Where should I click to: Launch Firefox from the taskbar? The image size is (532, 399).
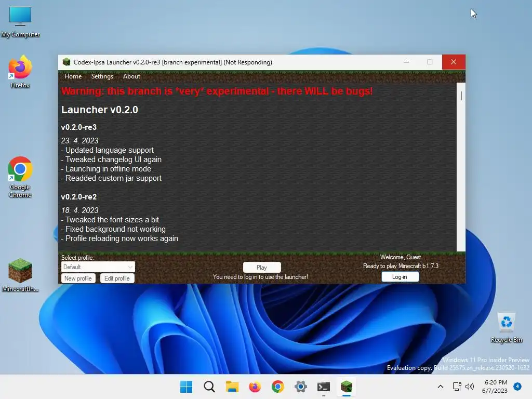(x=255, y=387)
